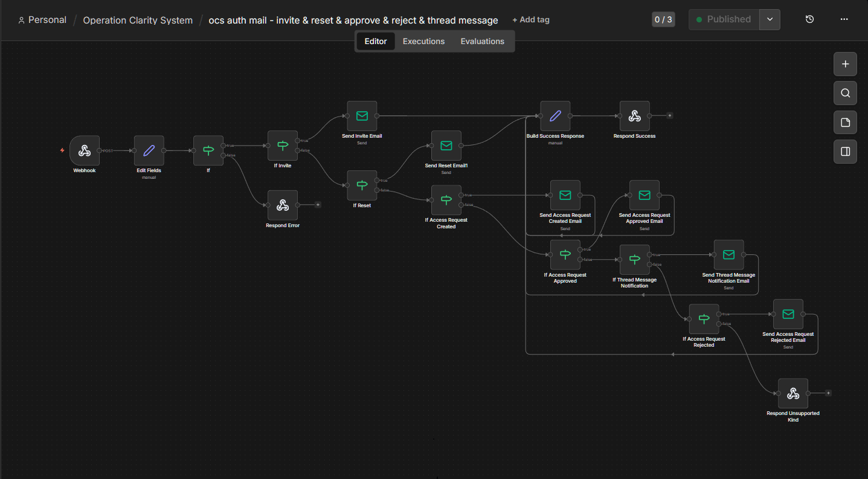Click the workflow title to rename it

pyautogui.click(x=353, y=19)
